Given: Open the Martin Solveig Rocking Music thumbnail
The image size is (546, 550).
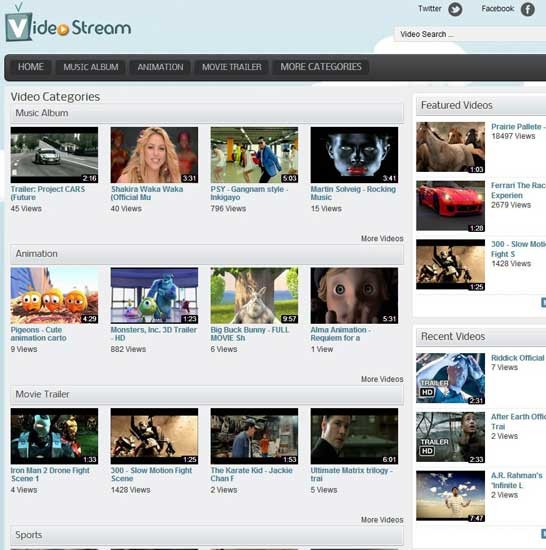Looking at the screenshot, I should pos(354,155).
